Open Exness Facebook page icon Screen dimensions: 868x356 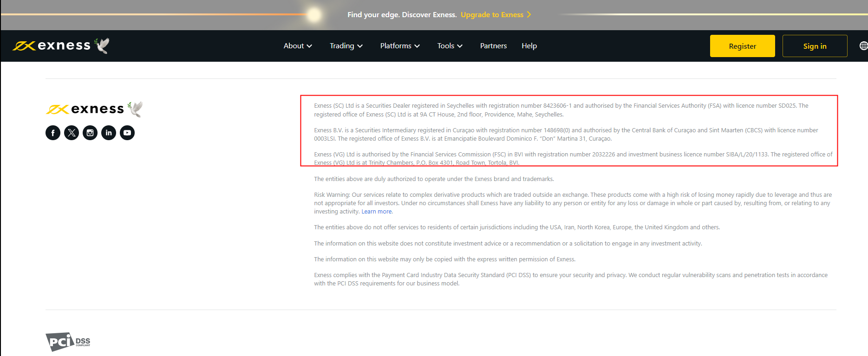53,133
